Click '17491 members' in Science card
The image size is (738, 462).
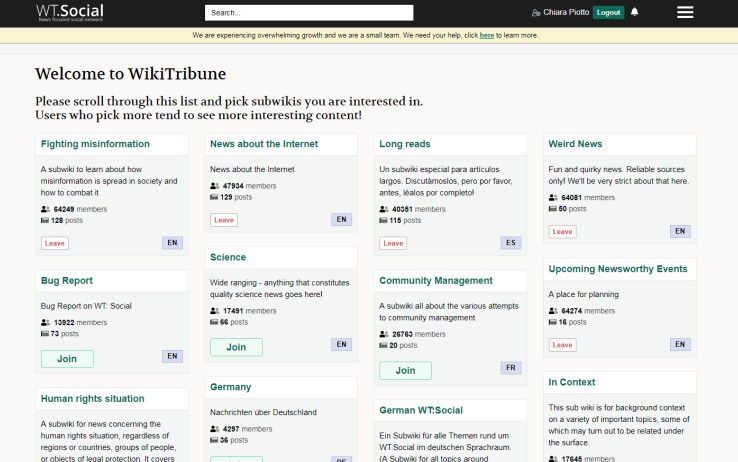(249, 311)
